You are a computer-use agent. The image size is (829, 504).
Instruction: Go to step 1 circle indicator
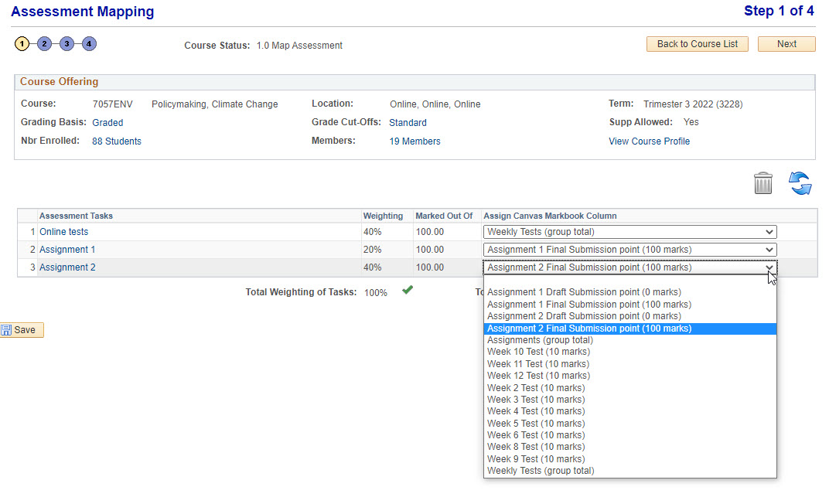pyautogui.click(x=22, y=44)
